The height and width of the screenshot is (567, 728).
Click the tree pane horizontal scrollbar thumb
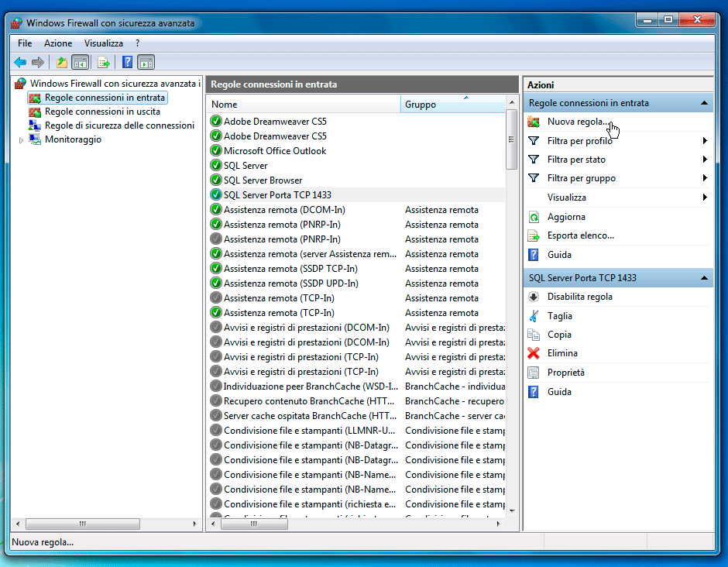point(83,524)
